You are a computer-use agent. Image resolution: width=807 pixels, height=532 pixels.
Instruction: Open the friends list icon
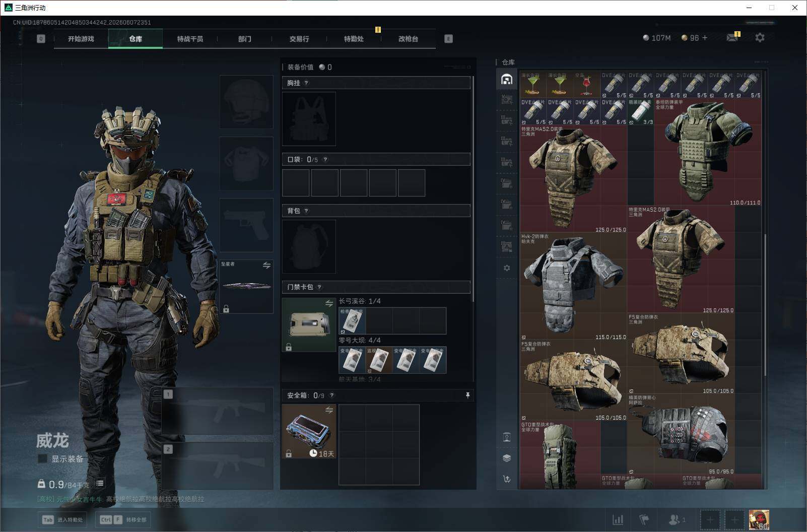(676, 519)
